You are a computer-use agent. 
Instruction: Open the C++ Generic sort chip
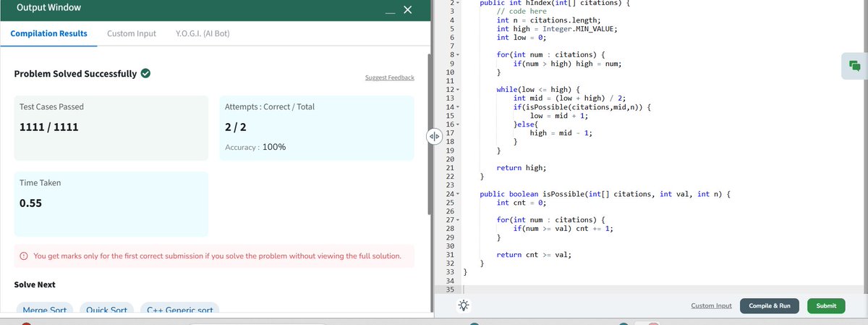point(180,310)
